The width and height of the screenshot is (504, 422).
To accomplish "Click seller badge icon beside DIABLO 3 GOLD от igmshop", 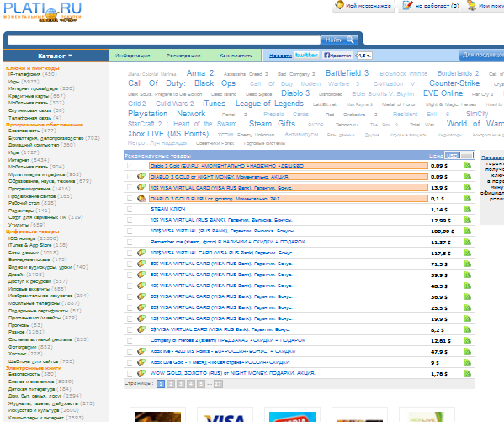I will click(141, 198).
